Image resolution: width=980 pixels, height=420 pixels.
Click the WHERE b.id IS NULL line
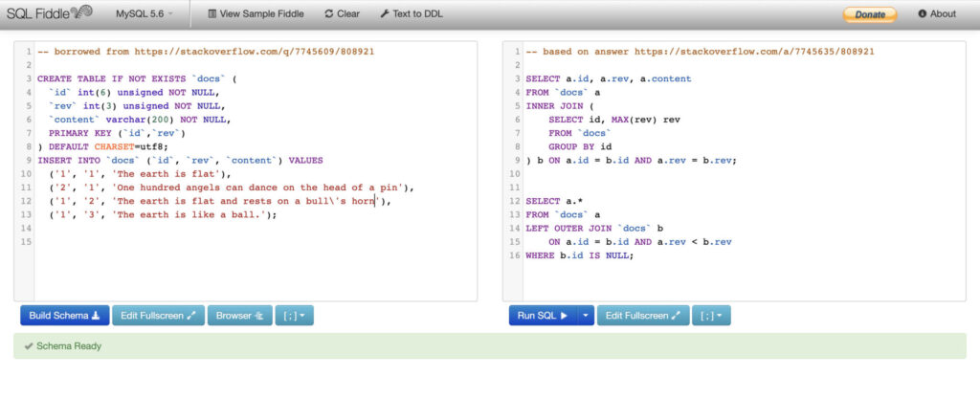(579, 255)
